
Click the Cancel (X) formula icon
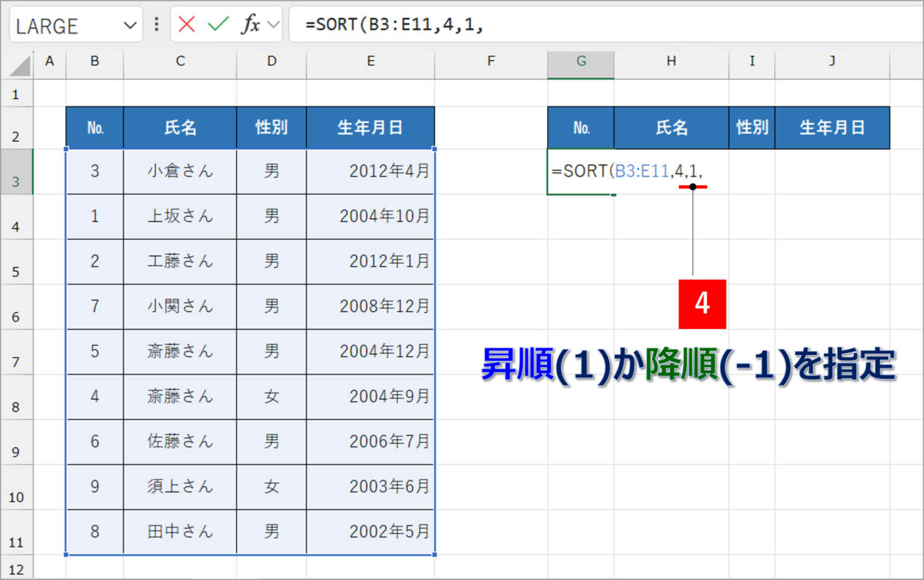point(187,25)
